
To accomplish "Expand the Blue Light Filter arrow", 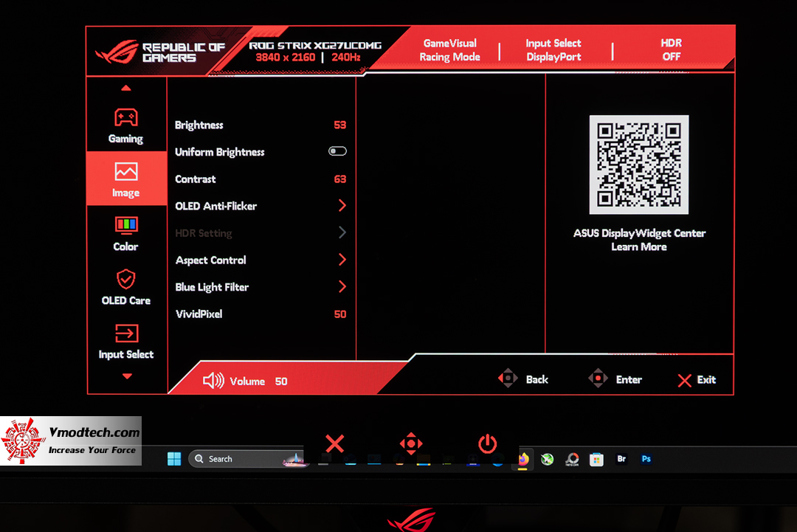I will (x=342, y=286).
